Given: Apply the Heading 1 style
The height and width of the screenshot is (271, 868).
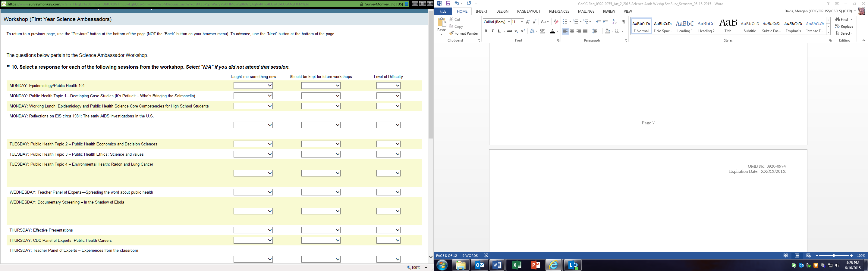Looking at the screenshot, I should coord(684,26).
